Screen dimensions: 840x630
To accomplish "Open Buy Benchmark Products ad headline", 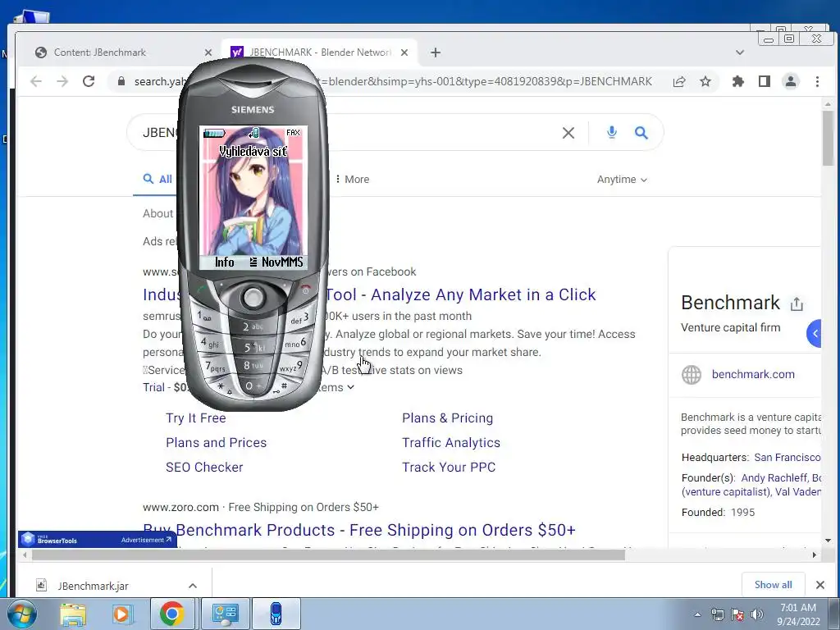I will 359,530.
